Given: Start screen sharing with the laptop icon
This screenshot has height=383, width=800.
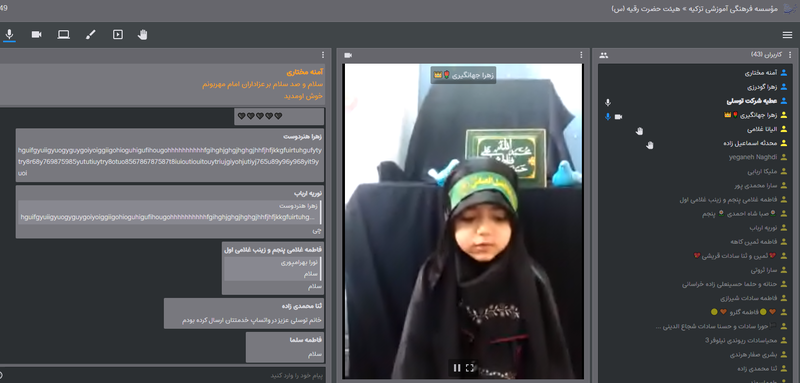Looking at the screenshot, I should click(x=64, y=35).
